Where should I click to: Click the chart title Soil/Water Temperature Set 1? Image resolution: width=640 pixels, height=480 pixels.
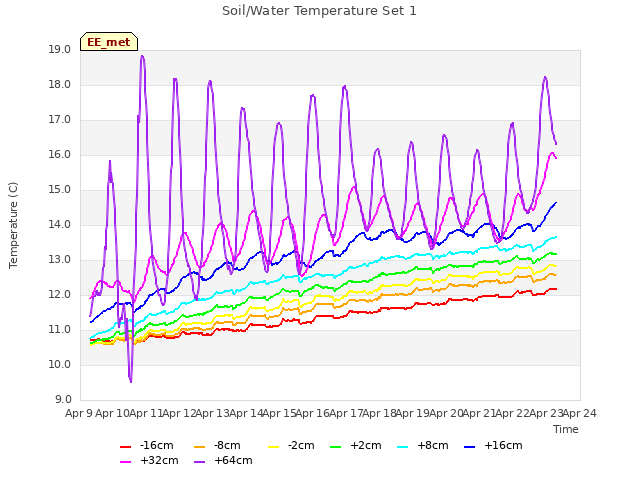pyautogui.click(x=319, y=11)
